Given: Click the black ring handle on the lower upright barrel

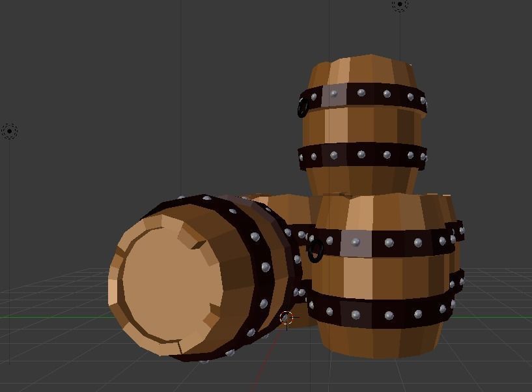Looking at the screenshot, I should (316, 251).
